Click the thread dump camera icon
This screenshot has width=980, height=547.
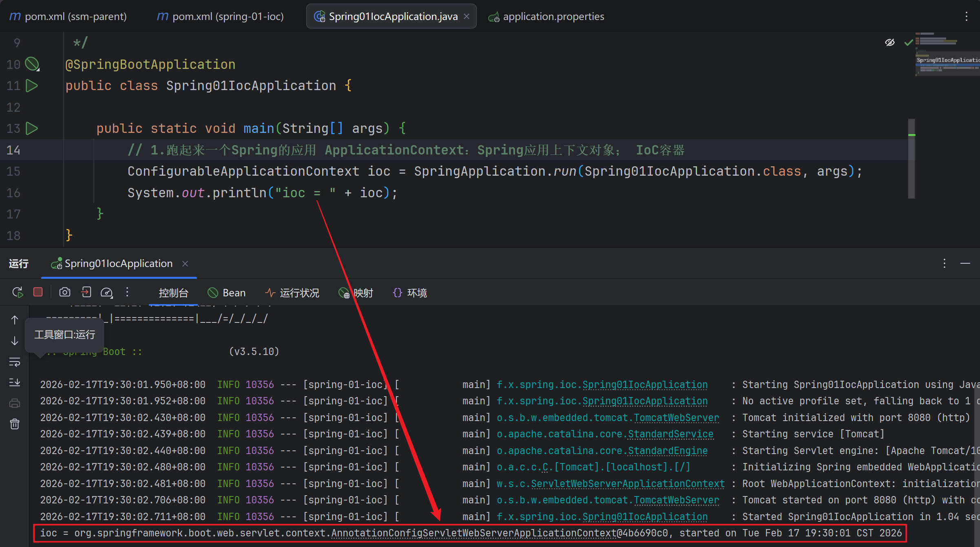[64, 292]
